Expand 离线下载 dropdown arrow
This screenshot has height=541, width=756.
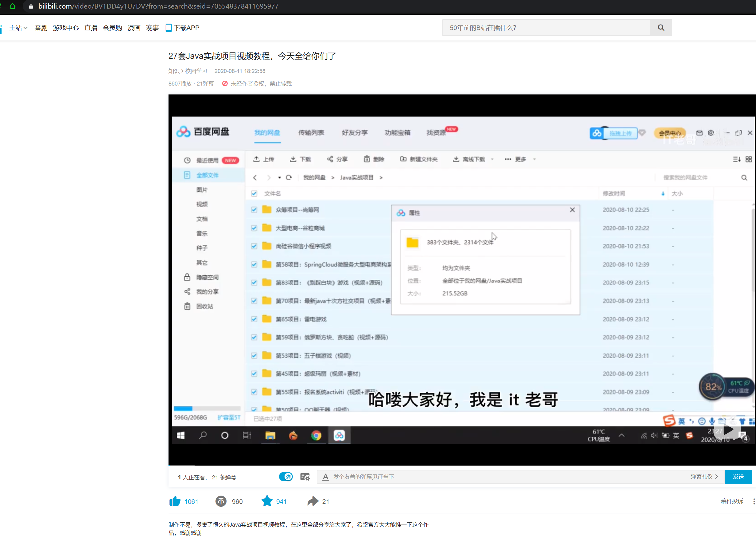click(x=492, y=159)
